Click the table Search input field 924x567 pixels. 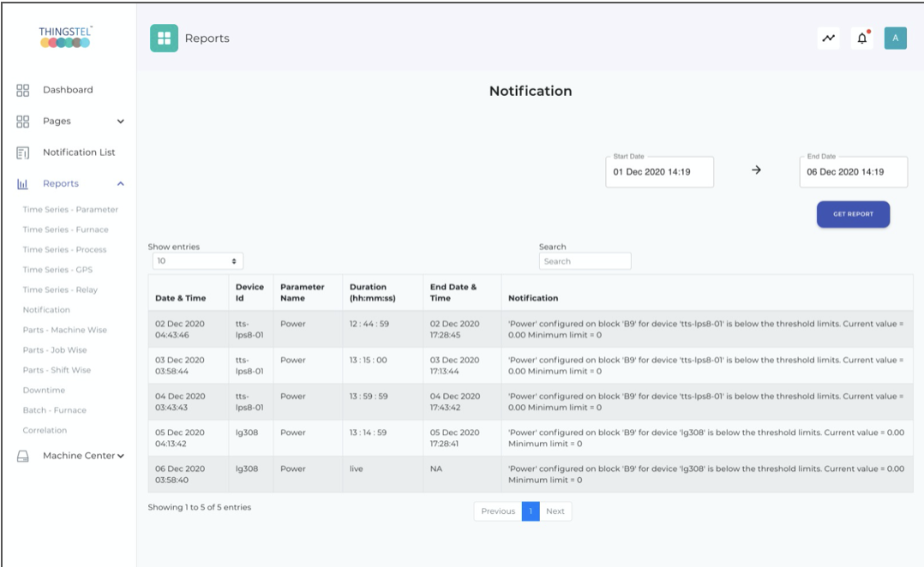[x=585, y=261]
